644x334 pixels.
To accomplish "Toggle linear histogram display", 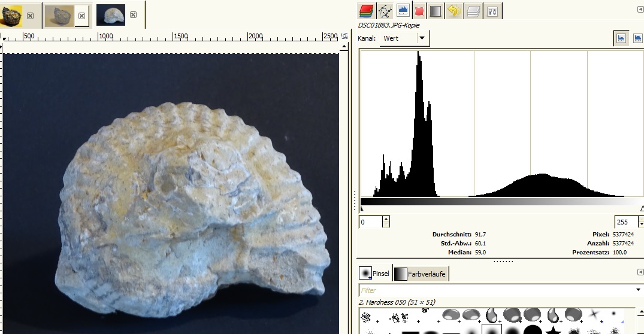I will click(621, 38).
